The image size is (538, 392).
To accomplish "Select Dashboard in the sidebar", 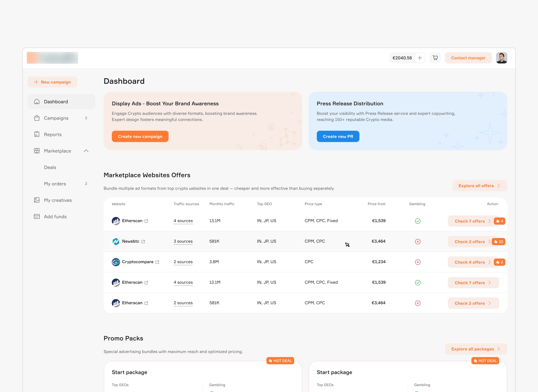I will pyautogui.click(x=61, y=102).
